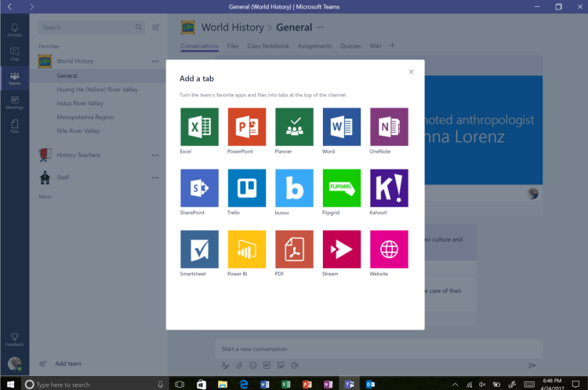Click the Add team button
This screenshot has height=390, width=588.
(67, 364)
